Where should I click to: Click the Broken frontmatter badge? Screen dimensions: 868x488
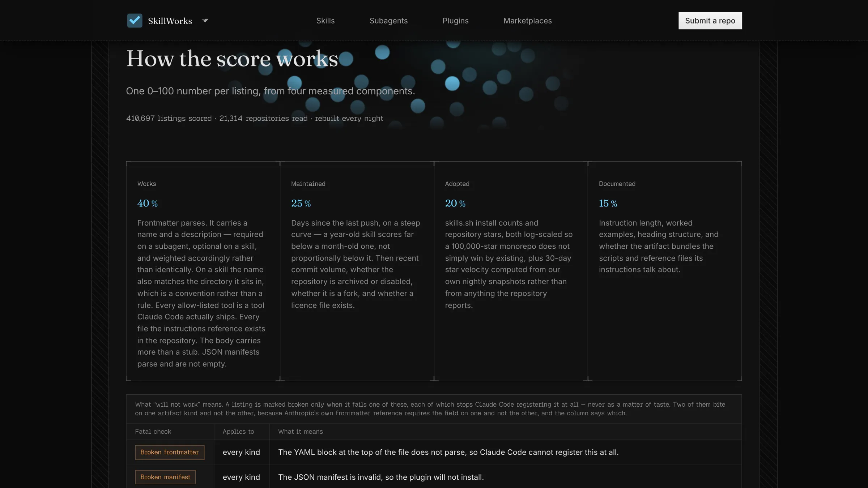tap(170, 452)
